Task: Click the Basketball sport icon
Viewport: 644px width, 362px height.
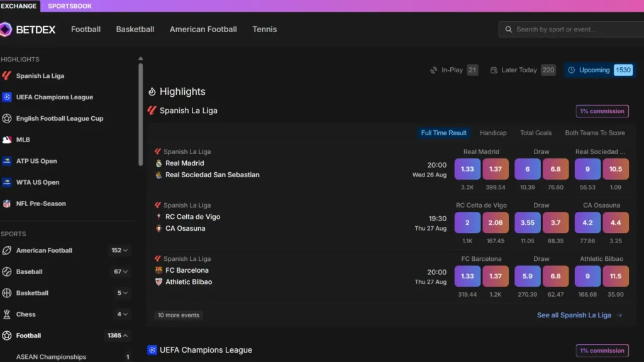Action: click(x=6, y=293)
